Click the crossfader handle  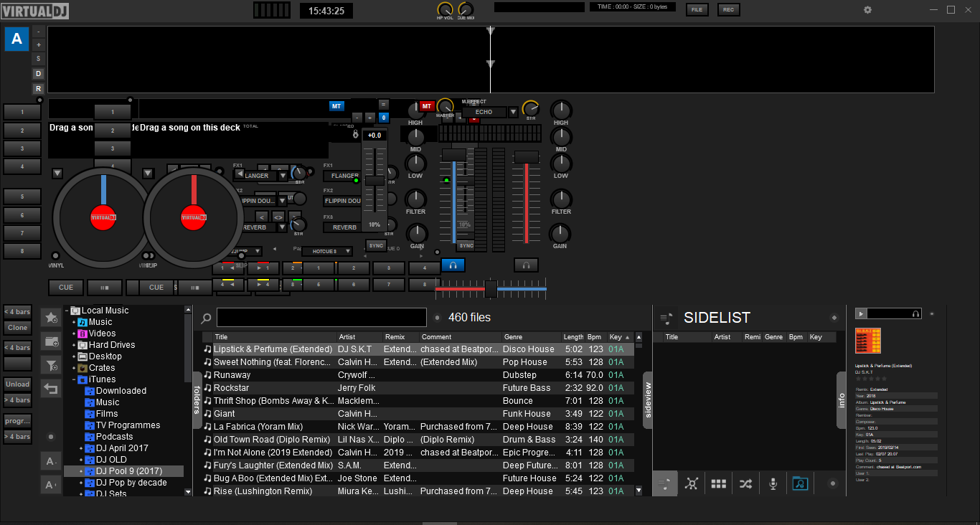pos(491,289)
